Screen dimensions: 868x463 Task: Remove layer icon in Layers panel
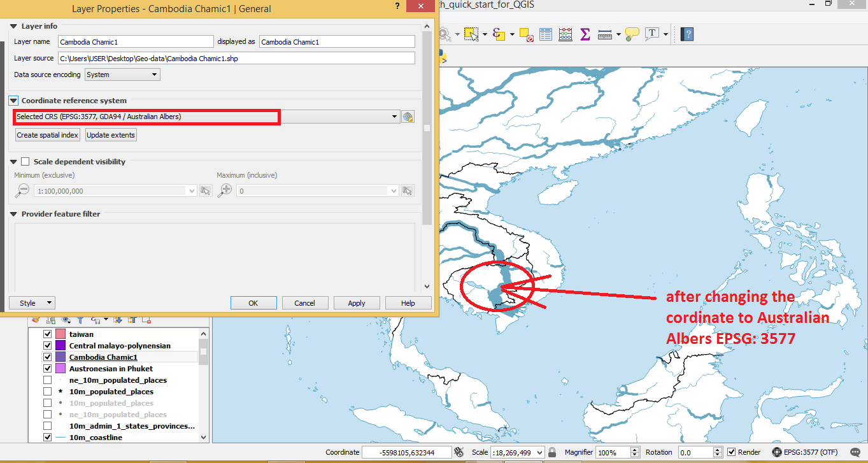click(146, 320)
